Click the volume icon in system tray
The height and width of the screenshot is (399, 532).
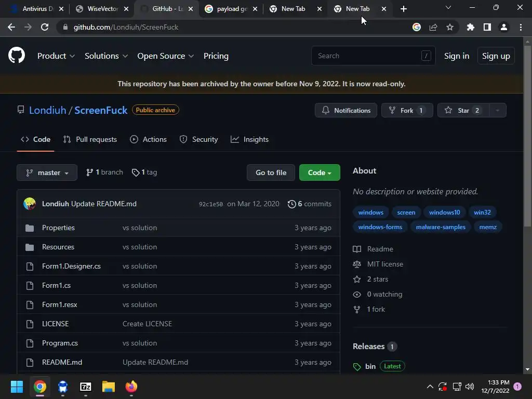point(470,387)
